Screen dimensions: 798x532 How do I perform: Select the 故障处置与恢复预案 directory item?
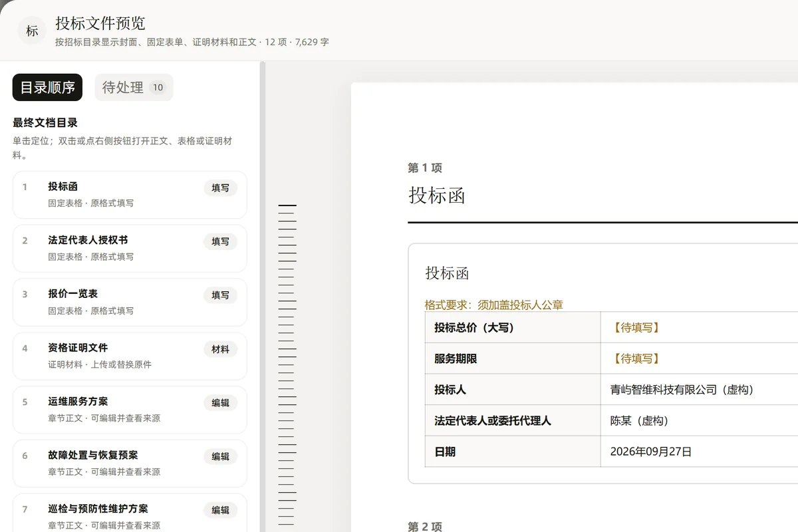point(130,464)
